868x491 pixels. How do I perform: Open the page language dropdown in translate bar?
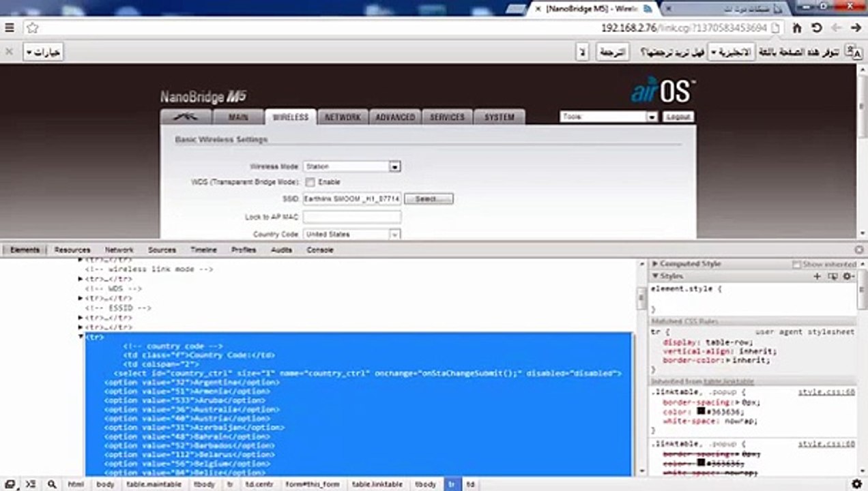pos(732,52)
